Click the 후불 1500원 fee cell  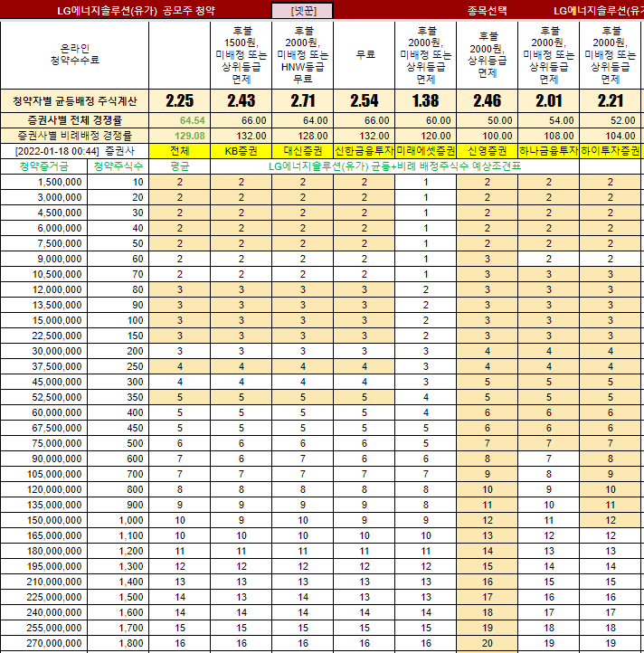[x=241, y=54]
